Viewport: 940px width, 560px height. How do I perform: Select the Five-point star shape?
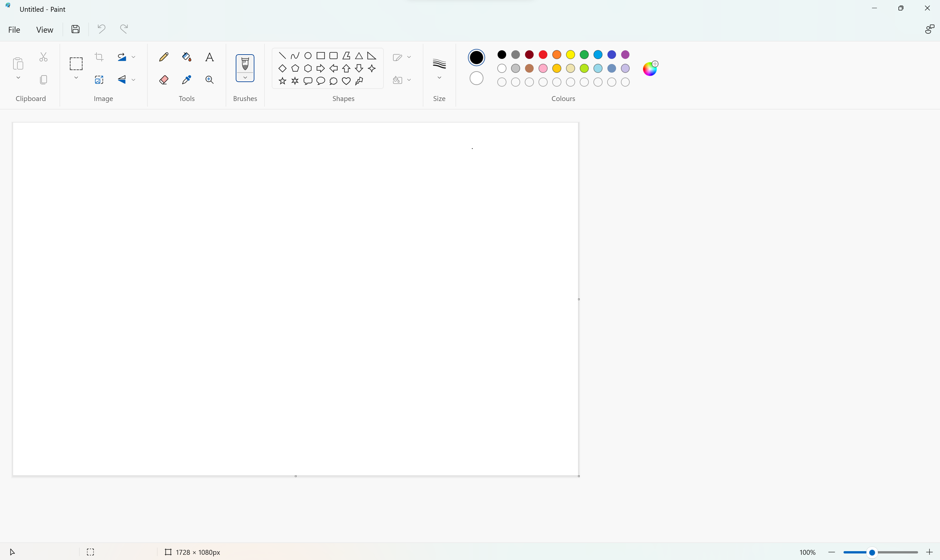coord(282,81)
